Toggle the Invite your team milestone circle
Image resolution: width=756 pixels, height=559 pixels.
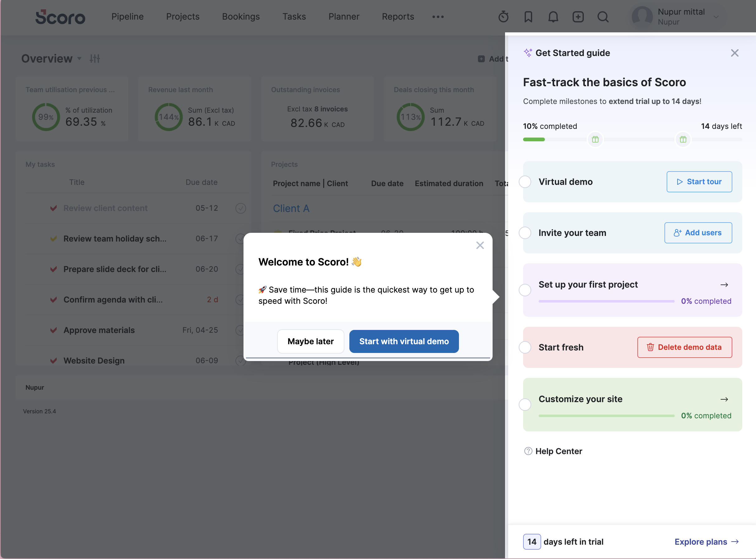tap(525, 233)
